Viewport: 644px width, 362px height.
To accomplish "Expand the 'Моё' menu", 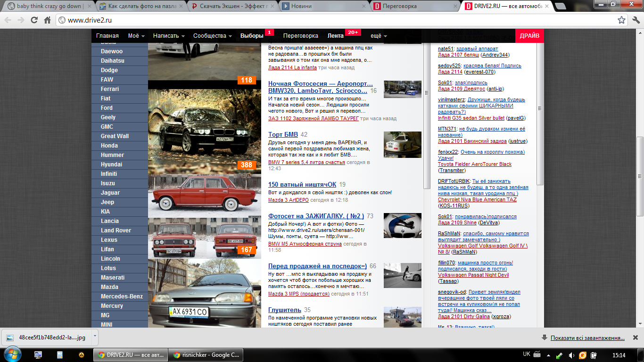I will [136, 36].
